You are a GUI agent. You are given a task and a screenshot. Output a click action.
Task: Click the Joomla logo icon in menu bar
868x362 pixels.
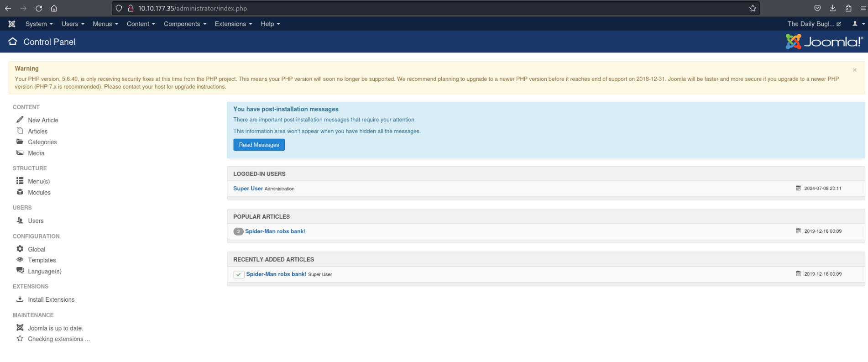(12, 24)
